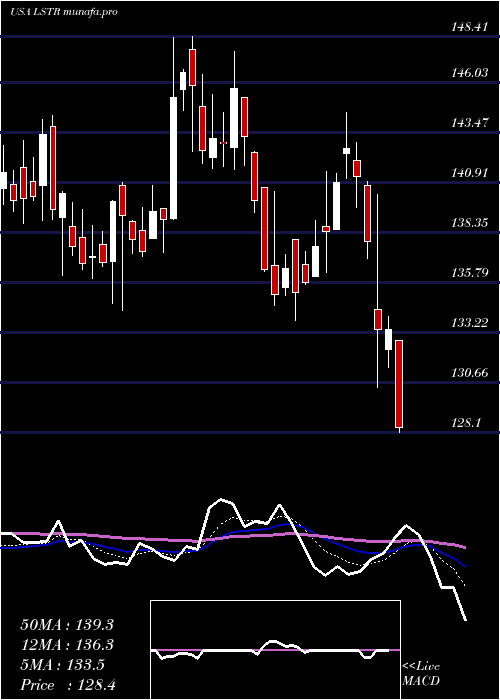Click the 12MA : 136.3 readout
Screen dimensions: 500x700
click(67, 645)
